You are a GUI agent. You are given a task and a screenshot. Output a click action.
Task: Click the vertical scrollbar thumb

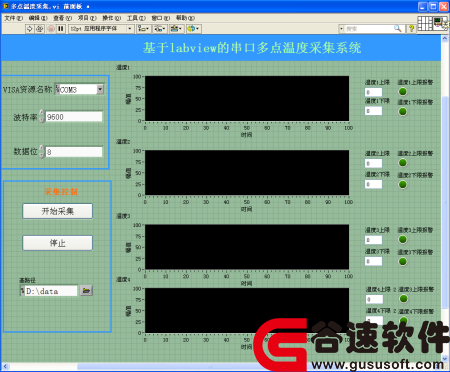(x=445, y=202)
